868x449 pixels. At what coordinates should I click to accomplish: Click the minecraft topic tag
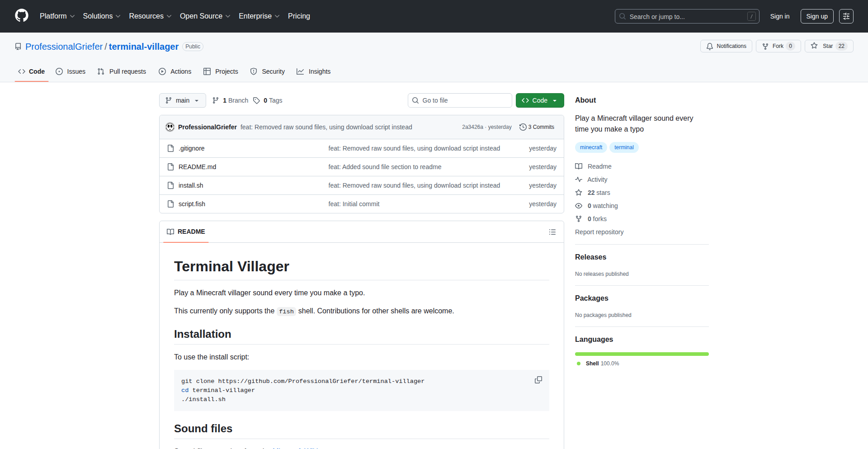591,147
